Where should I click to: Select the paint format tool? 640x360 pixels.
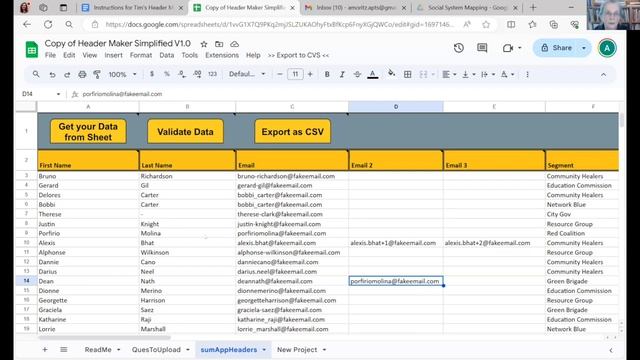[x=97, y=74]
